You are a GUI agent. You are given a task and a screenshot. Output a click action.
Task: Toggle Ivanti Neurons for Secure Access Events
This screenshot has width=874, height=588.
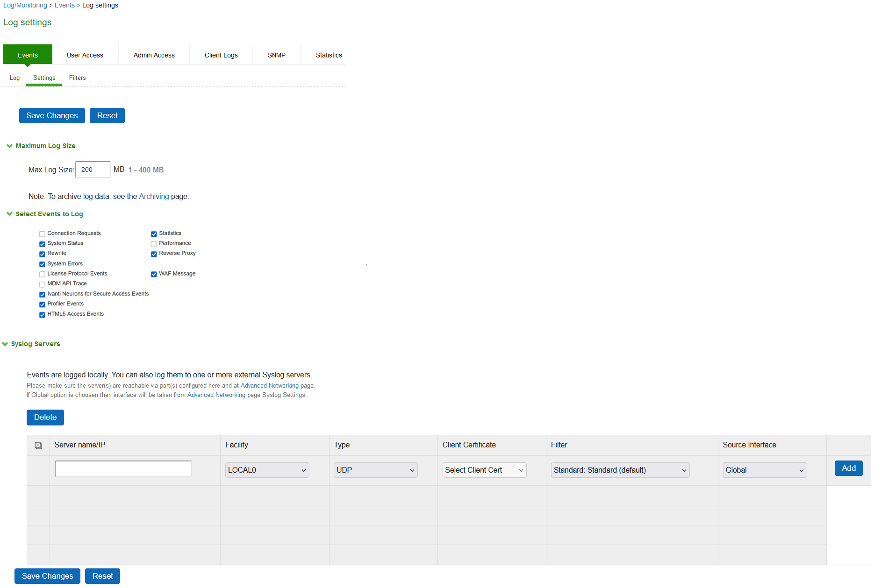pos(42,295)
